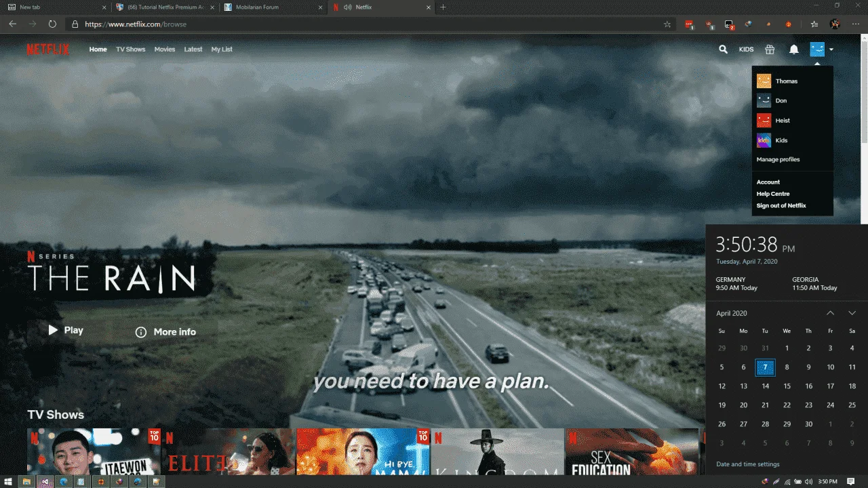The height and width of the screenshot is (488, 868).
Task: Switch to Tutorial Netflix Premium tab
Action: click(x=165, y=7)
